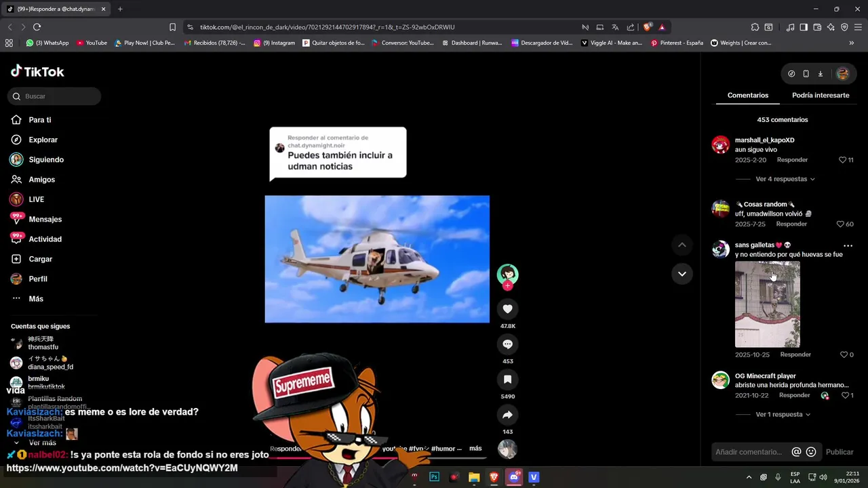Toggle the browser sidebar panel icon

coord(804,27)
